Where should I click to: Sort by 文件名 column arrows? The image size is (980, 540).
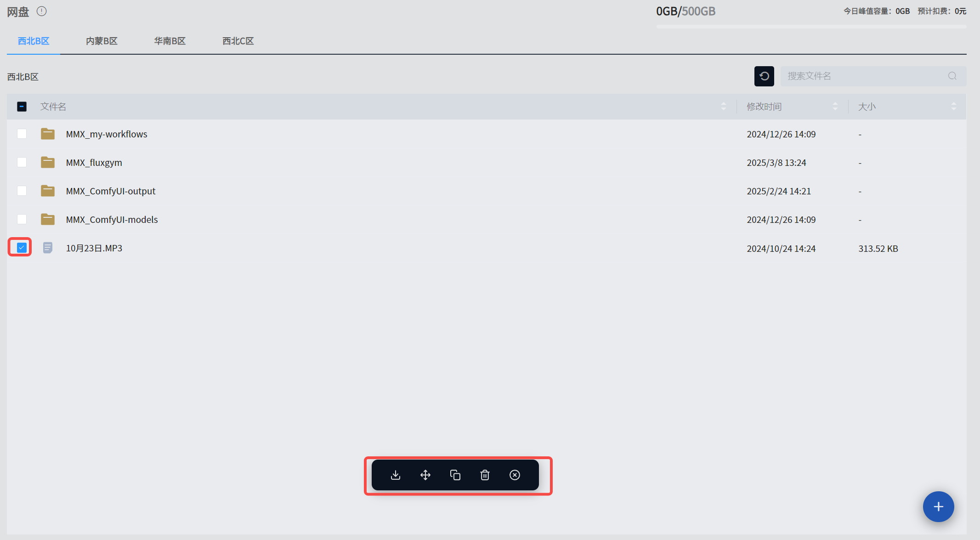(724, 107)
